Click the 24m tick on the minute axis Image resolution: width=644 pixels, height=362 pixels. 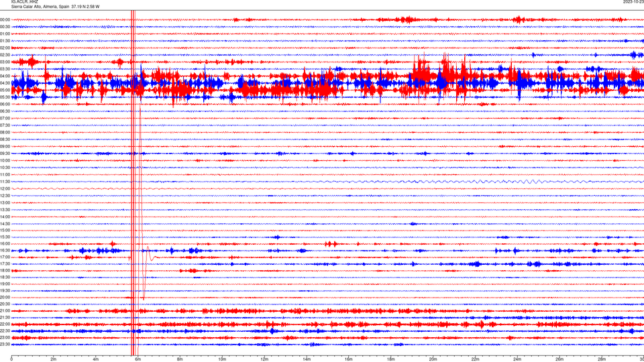pyautogui.click(x=517, y=359)
